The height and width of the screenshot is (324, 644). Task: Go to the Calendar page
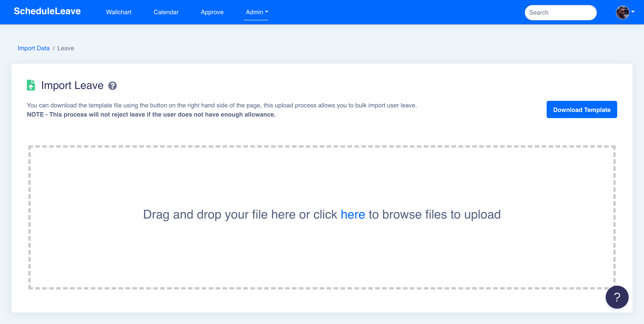pos(166,12)
